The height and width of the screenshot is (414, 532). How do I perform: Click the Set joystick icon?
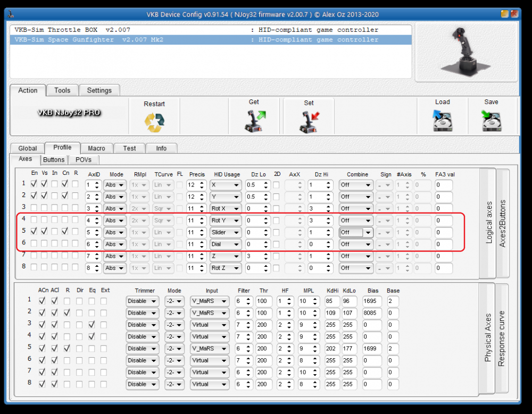tap(309, 122)
